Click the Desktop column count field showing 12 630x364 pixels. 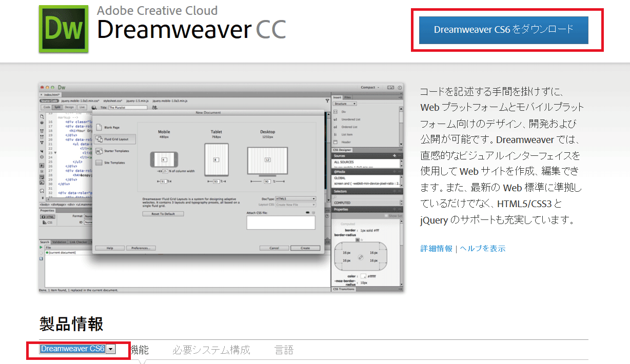[267, 160]
